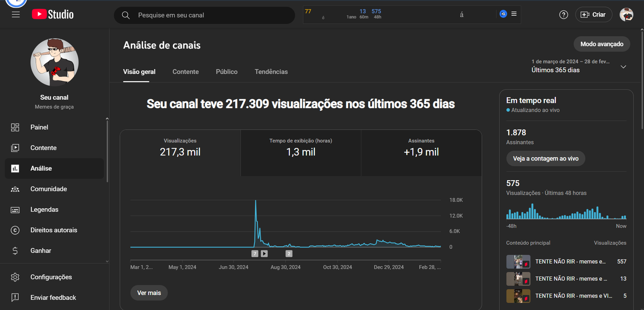Open the extension bar menu icon
This screenshot has height=310, width=644.
point(514,14)
